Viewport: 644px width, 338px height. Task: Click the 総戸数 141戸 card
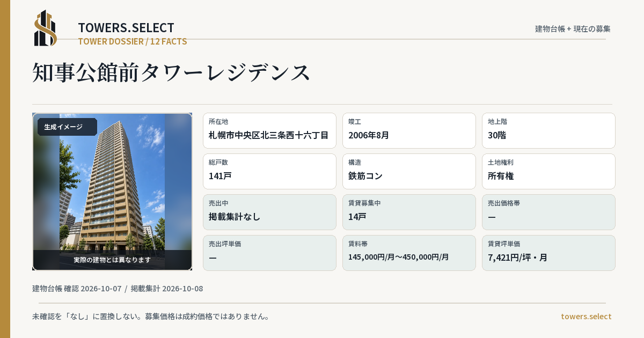click(x=269, y=171)
